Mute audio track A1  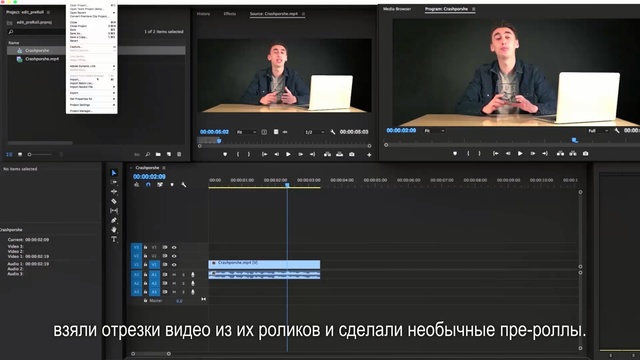(x=174, y=275)
